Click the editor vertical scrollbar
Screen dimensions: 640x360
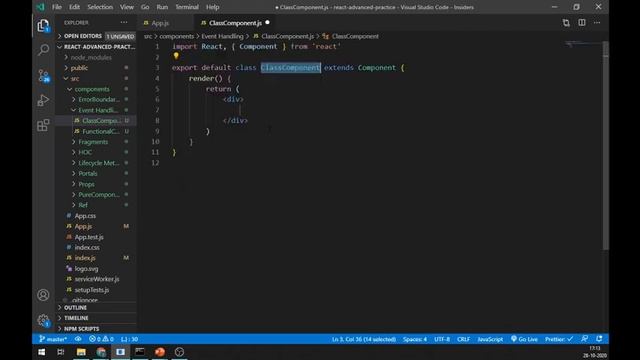tap(606, 146)
